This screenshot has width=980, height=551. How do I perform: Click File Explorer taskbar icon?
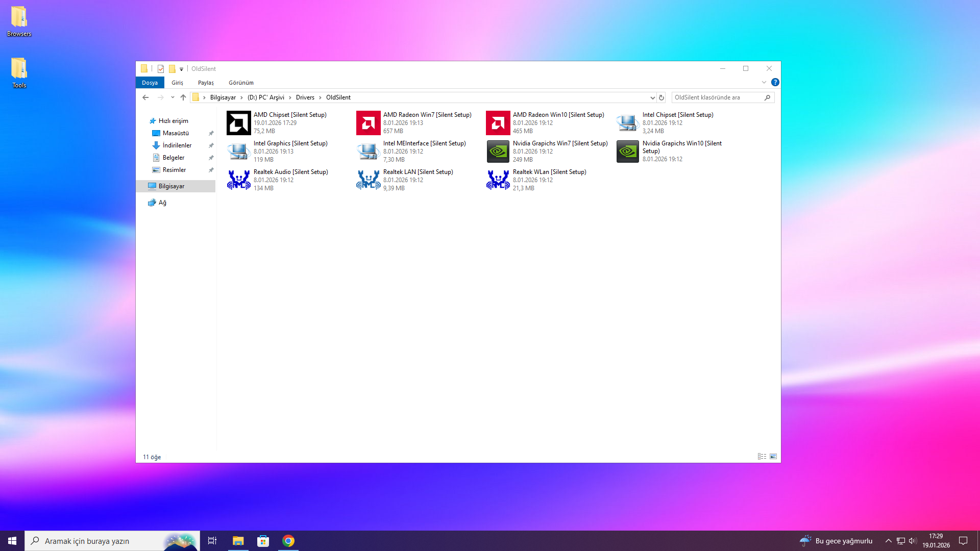click(238, 541)
